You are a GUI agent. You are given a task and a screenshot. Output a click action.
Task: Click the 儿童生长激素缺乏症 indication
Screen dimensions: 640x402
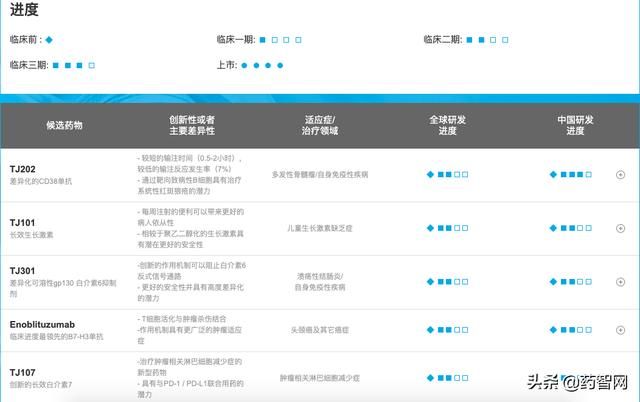pyautogui.click(x=320, y=228)
